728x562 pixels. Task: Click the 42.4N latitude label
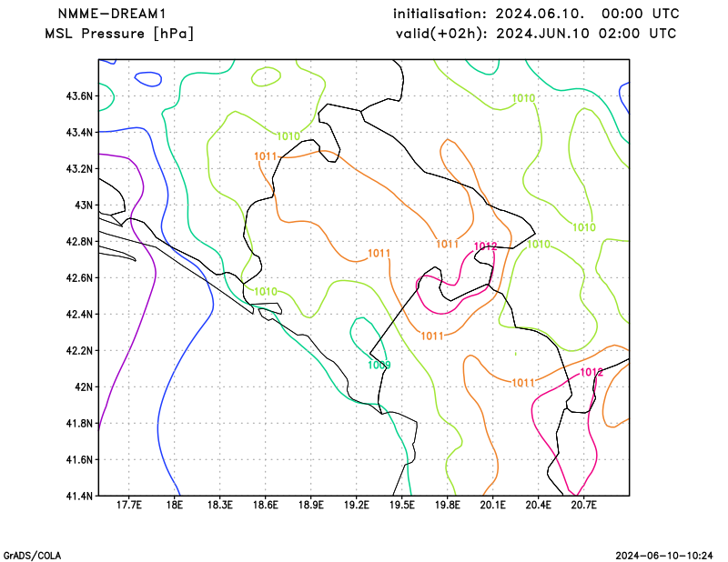pyautogui.click(x=79, y=314)
